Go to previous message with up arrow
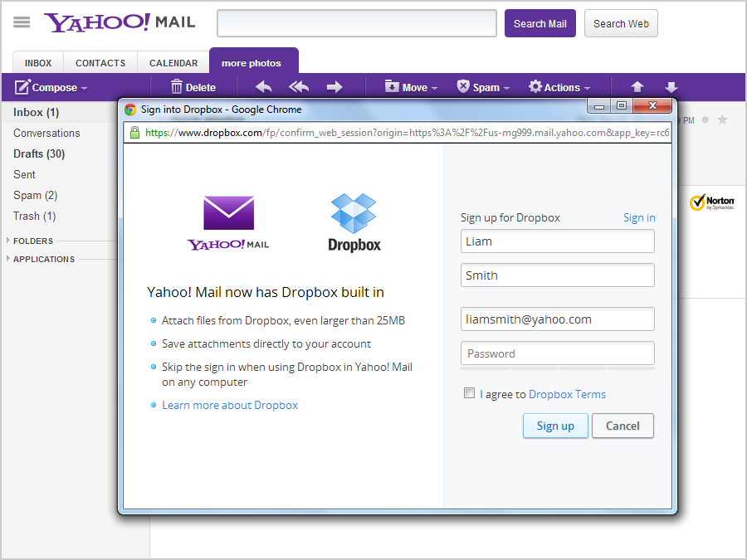Screen dimensions: 747x560 [637, 87]
